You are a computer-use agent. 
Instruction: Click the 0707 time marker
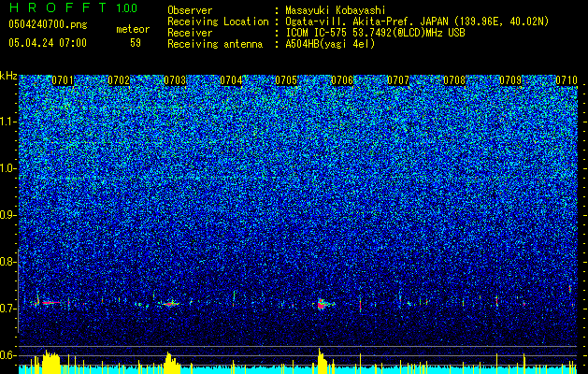[398, 80]
